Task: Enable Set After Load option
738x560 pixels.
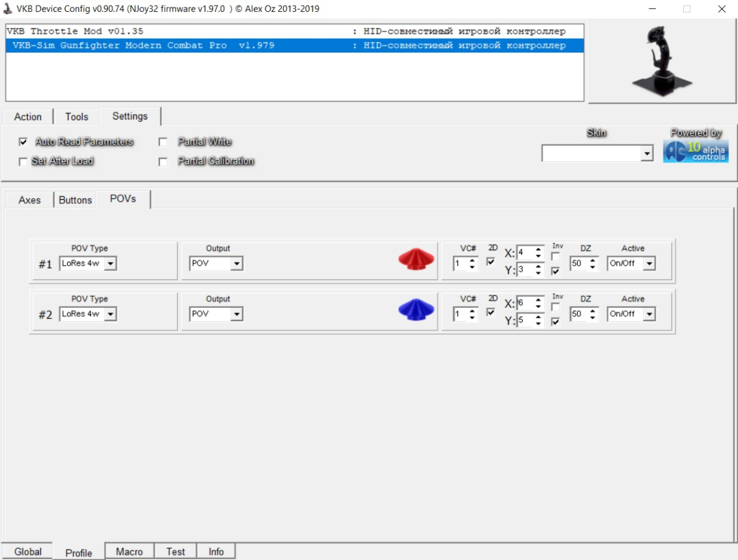Action: pyautogui.click(x=24, y=162)
